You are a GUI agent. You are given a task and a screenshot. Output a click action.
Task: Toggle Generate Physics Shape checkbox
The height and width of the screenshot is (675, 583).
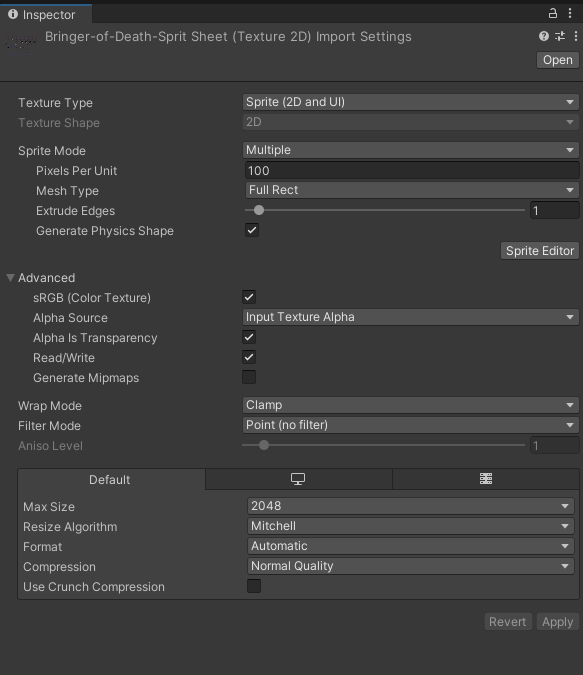[x=252, y=230]
